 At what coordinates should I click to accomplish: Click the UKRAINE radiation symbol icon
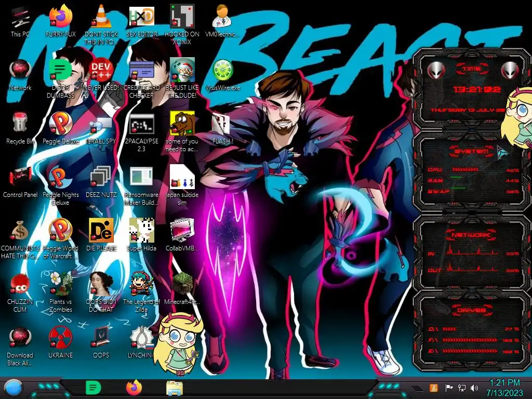(61, 343)
